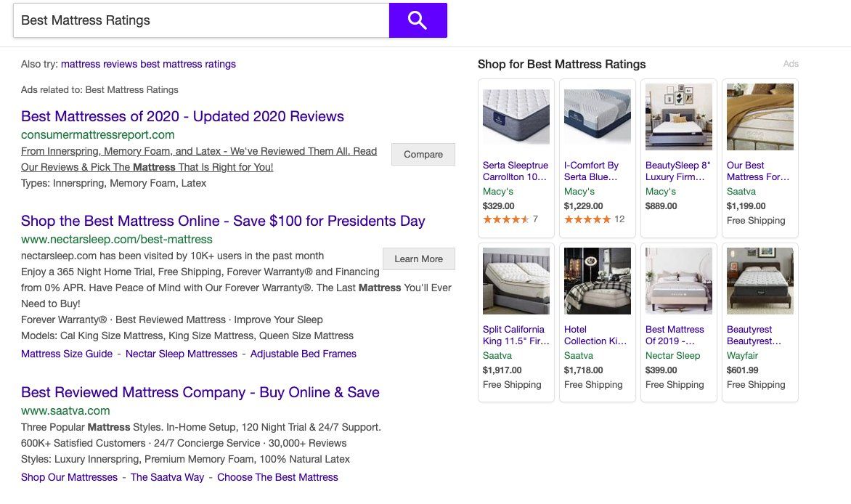Viewport: 851px width, 504px height.
Task: Open the 'best mattress ratings' suggestion link
Action: click(188, 64)
